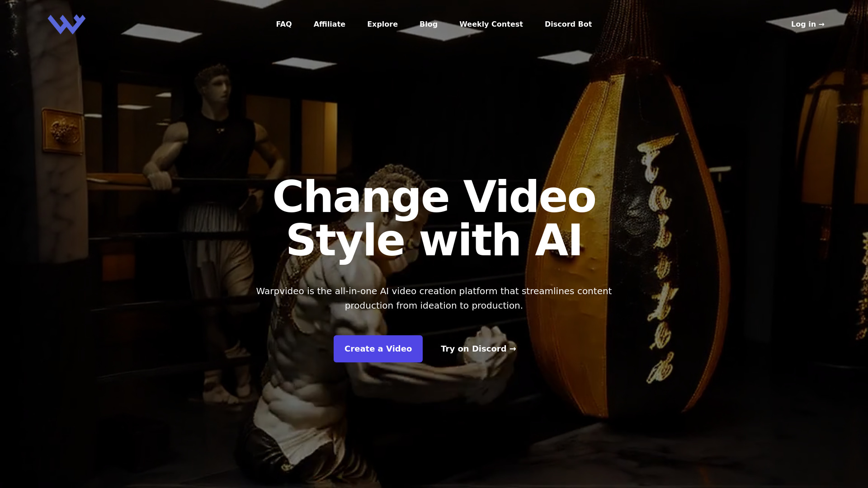This screenshot has width=868, height=488.
Task: Click the hero background video area
Action: 434,244
